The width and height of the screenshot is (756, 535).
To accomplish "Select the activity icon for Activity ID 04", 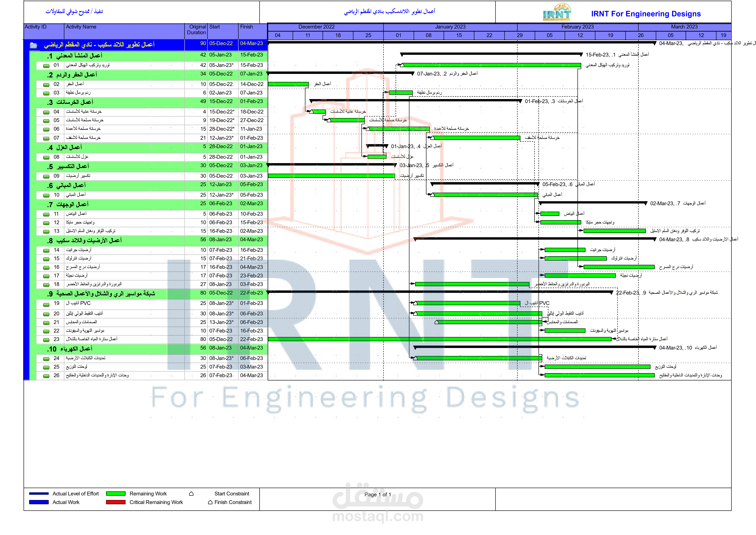I will pos(46,112).
